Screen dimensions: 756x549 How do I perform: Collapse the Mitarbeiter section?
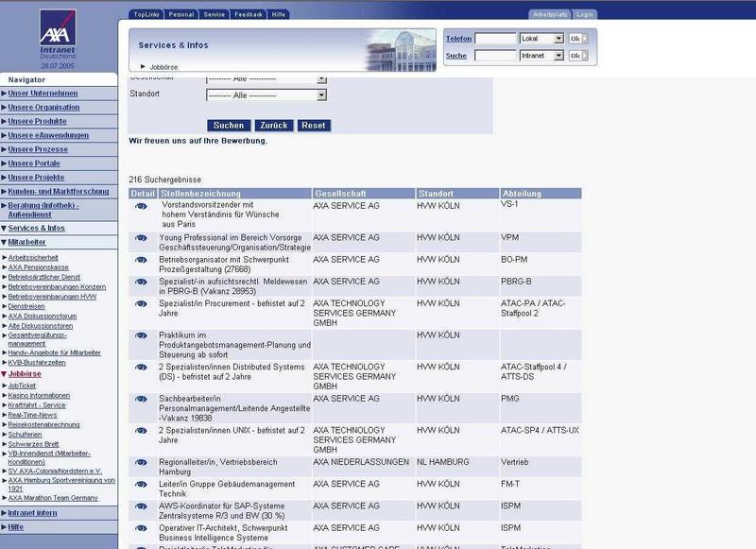tap(27, 243)
